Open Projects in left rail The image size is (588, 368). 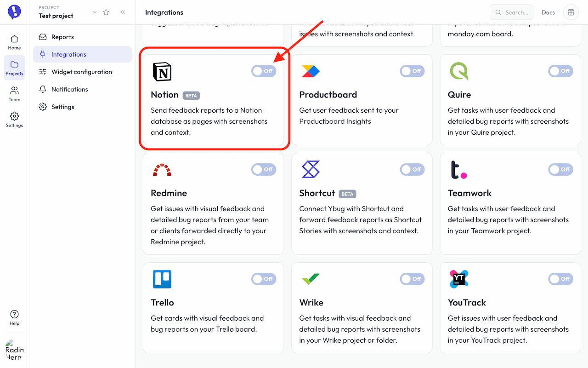[x=14, y=68]
